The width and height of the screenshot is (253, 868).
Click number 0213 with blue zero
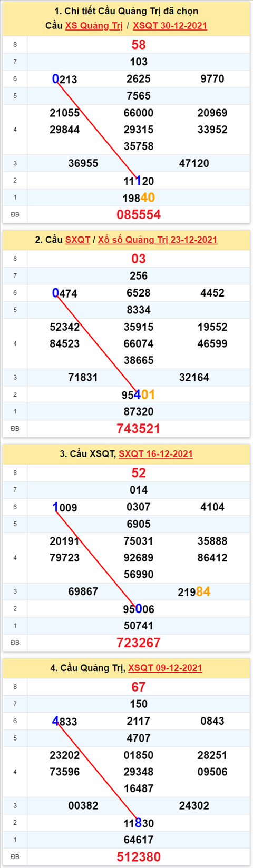64,79
